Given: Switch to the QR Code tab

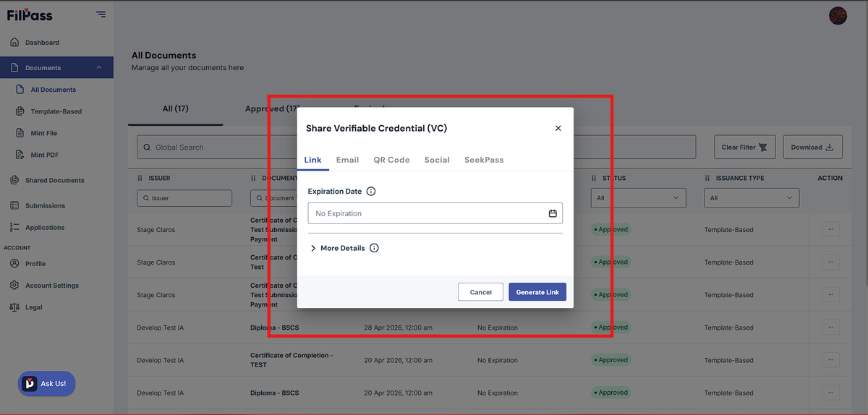Looking at the screenshot, I should pos(391,160).
